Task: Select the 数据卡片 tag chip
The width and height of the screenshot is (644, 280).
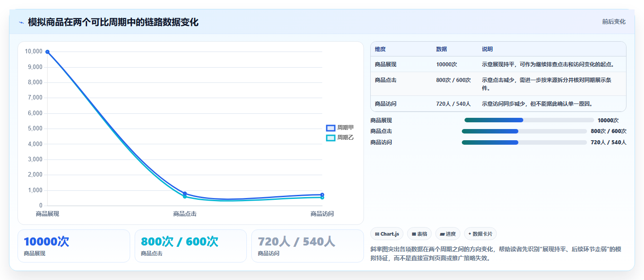Action: 480,234
